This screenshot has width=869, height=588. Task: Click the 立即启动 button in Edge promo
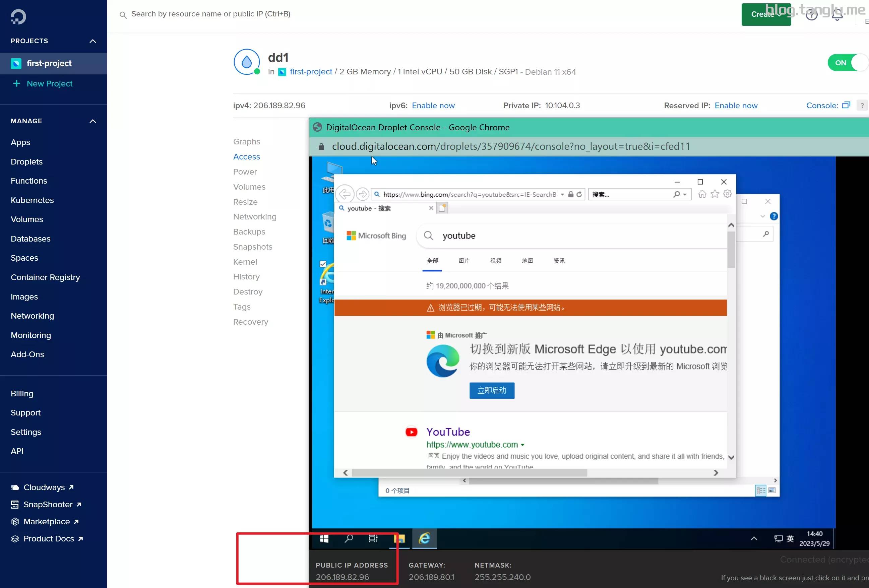pyautogui.click(x=492, y=390)
